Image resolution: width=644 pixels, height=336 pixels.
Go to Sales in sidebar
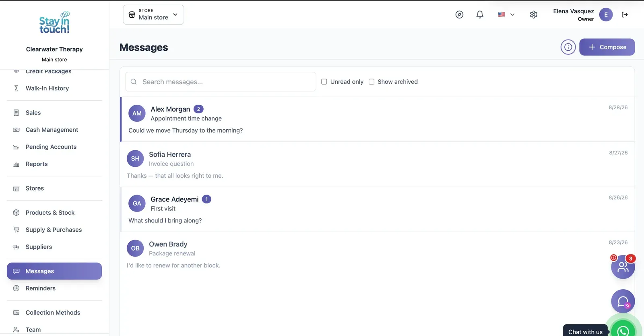pos(54,113)
